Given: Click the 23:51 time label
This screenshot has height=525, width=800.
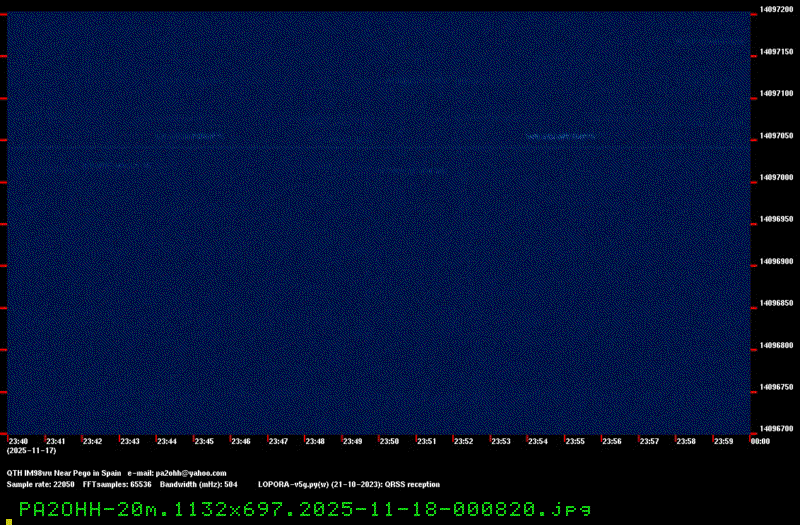Looking at the screenshot, I should click(427, 441).
